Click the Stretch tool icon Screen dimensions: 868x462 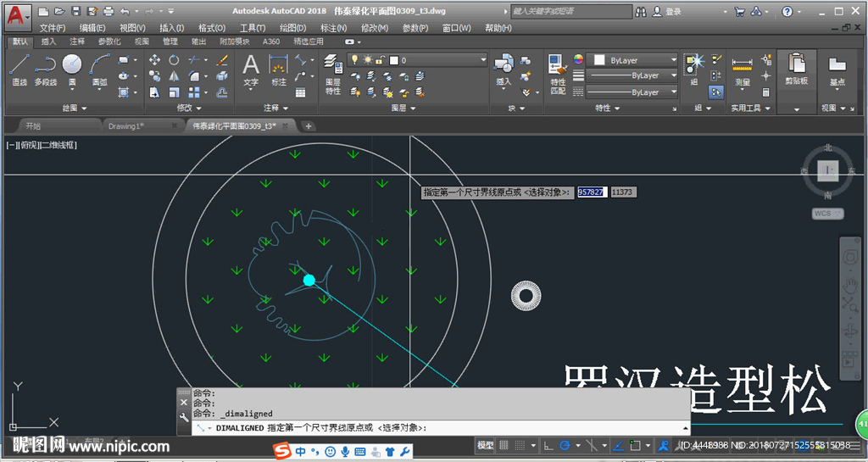[154, 92]
